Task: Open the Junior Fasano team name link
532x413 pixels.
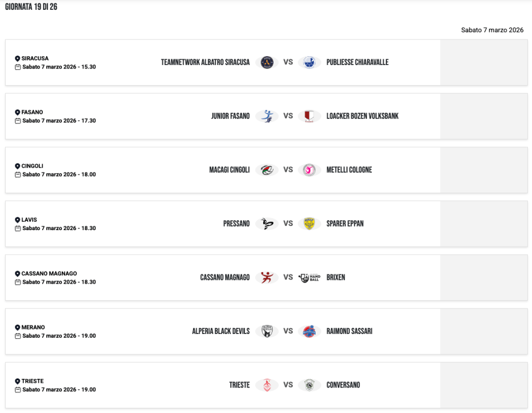Action: (230, 116)
